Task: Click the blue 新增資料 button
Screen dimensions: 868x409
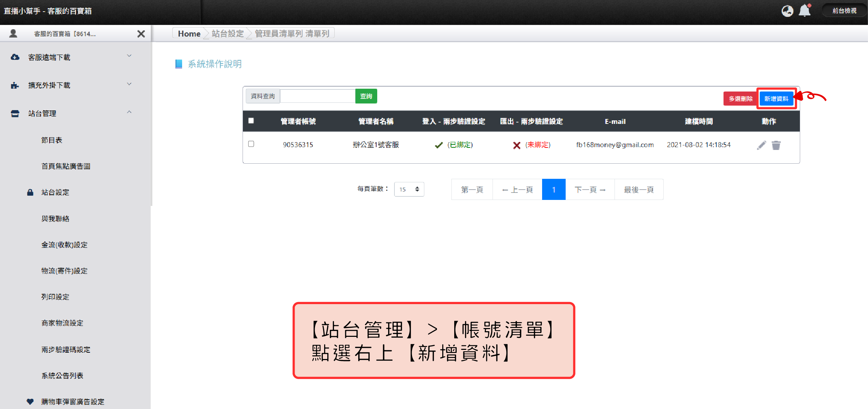Action: point(776,99)
